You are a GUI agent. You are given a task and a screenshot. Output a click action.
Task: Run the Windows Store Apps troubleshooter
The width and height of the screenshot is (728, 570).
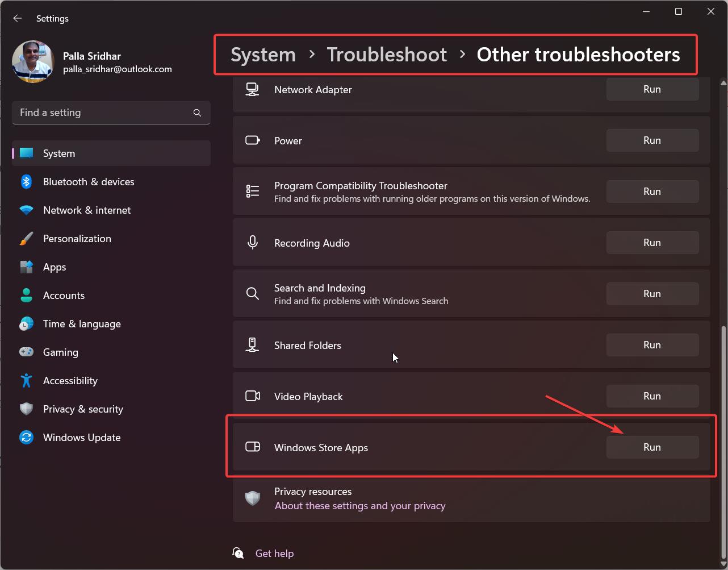[x=652, y=447]
